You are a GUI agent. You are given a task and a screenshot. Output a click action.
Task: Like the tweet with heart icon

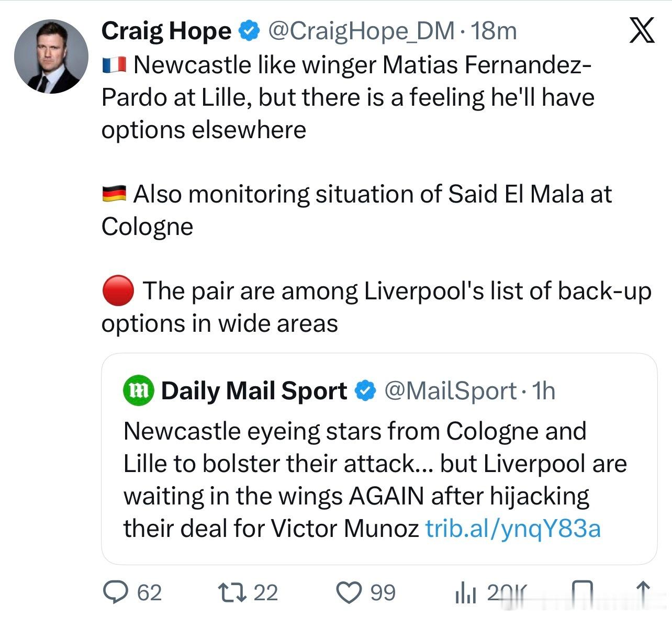348,592
